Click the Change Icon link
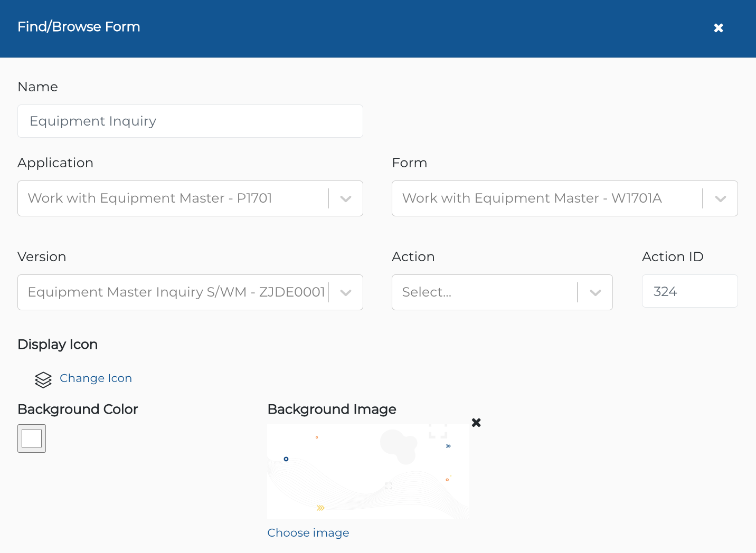The image size is (756, 553). (96, 378)
